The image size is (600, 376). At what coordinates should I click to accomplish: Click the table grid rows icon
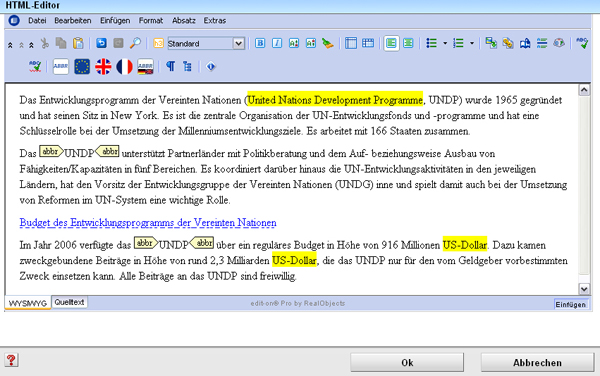click(368, 43)
